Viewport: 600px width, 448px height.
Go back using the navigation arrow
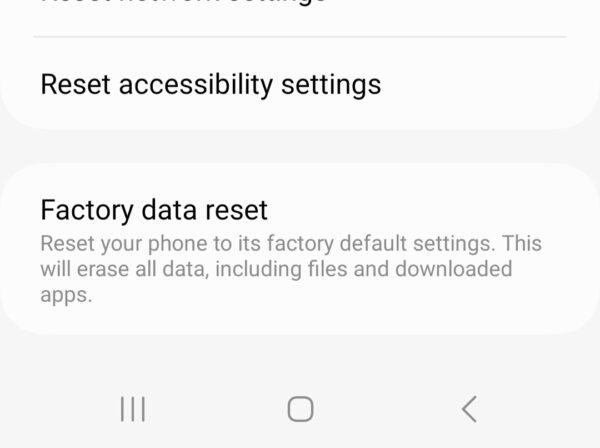468,408
